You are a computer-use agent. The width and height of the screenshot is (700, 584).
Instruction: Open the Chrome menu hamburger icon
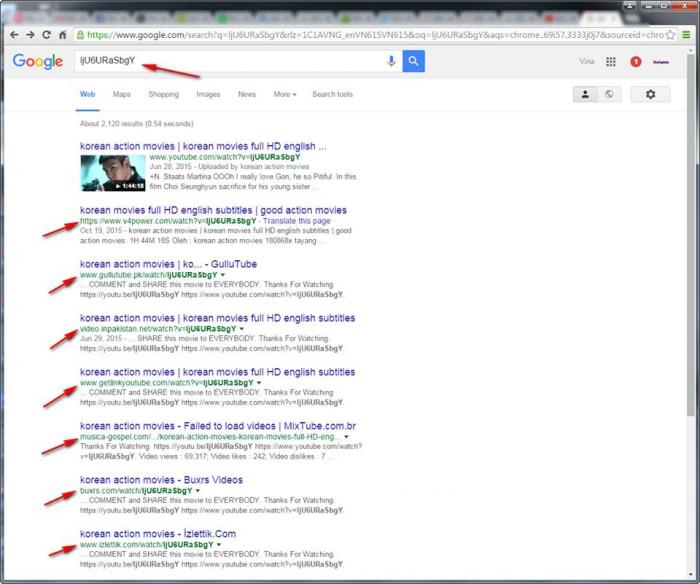(x=686, y=35)
